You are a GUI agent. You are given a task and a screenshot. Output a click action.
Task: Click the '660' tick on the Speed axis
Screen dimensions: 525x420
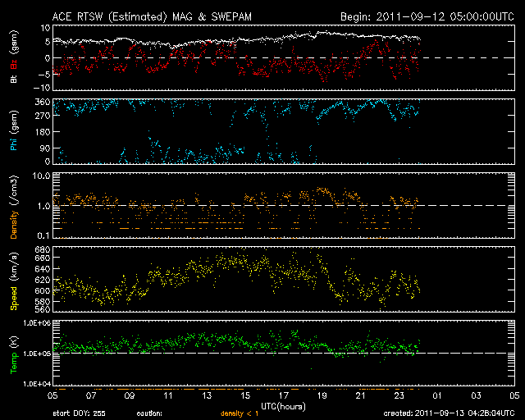pyautogui.click(x=43, y=258)
